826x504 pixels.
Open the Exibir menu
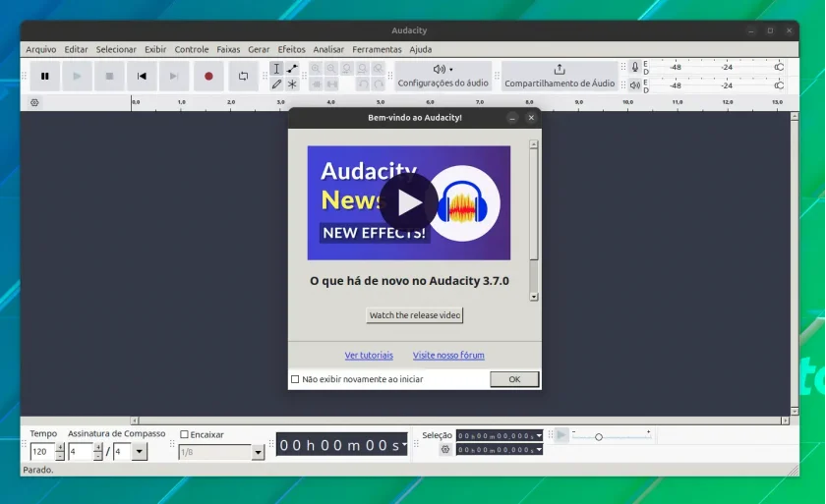[155, 49]
